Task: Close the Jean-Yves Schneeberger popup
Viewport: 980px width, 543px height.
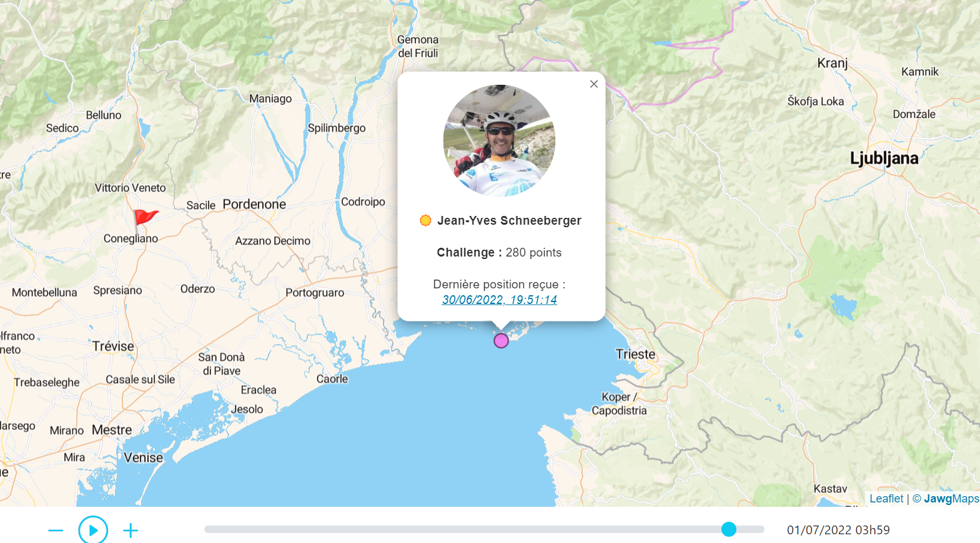Action: 593,84
